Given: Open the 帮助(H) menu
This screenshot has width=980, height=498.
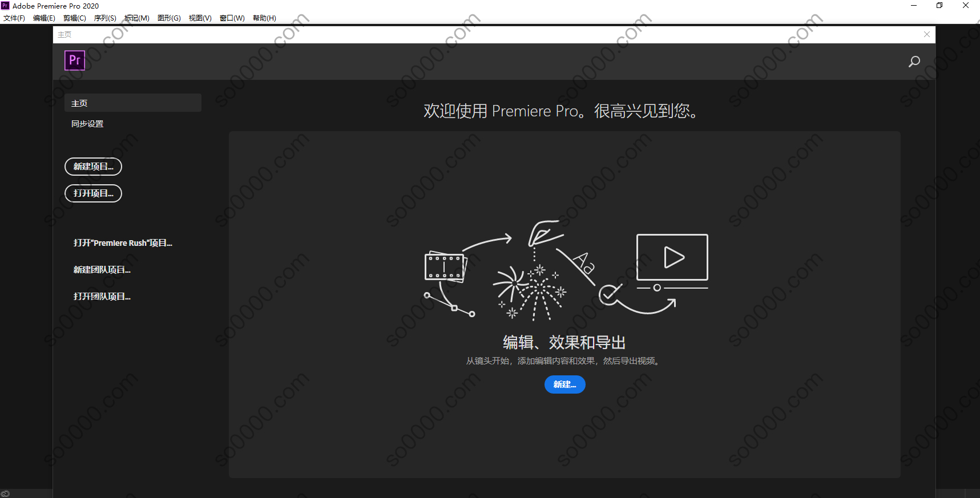Looking at the screenshot, I should pos(264,18).
